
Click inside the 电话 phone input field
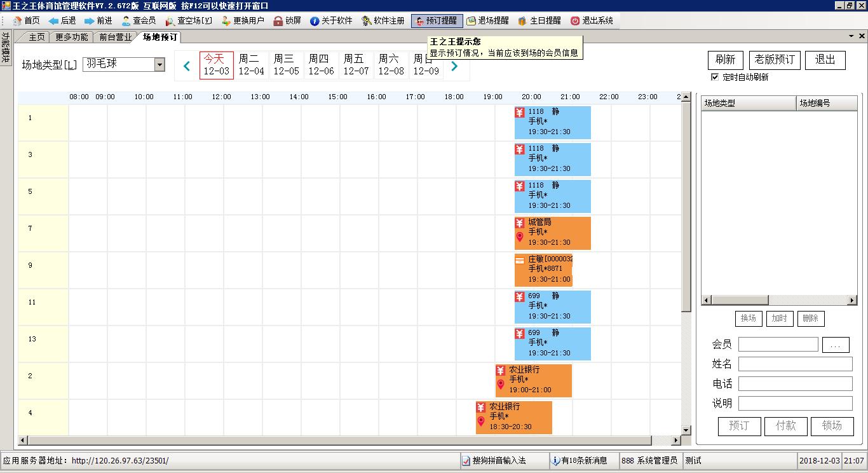coord(794,383)
